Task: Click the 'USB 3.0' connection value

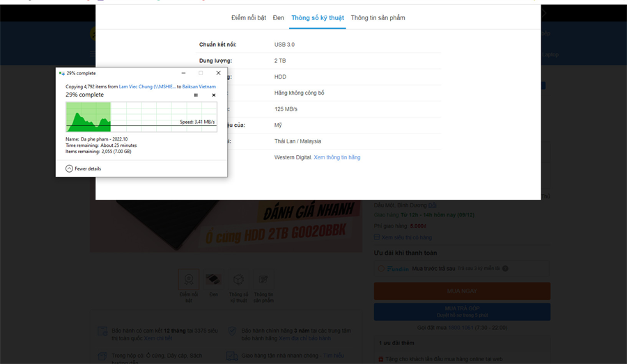Action: click(x=284, y=45)
